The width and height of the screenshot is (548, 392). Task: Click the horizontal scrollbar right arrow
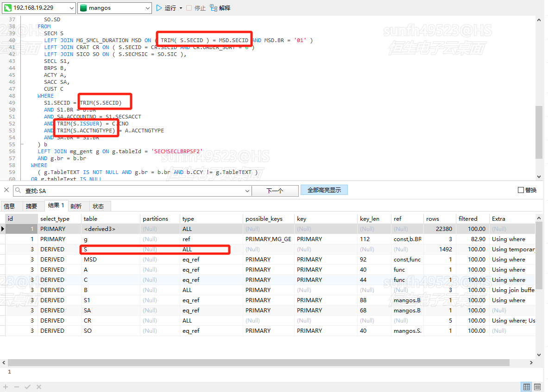(x=531, y=363)
